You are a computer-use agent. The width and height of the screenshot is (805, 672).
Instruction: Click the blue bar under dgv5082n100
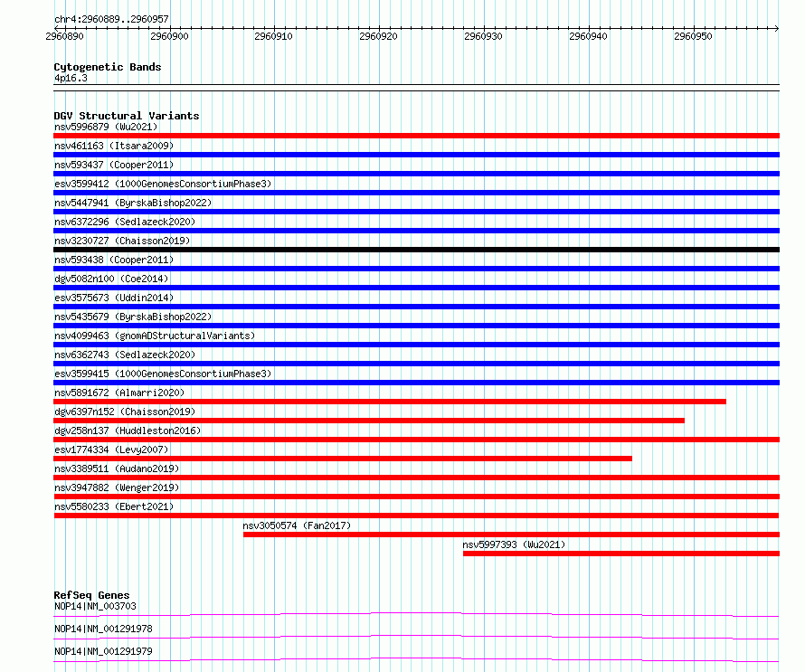(416, 288)
